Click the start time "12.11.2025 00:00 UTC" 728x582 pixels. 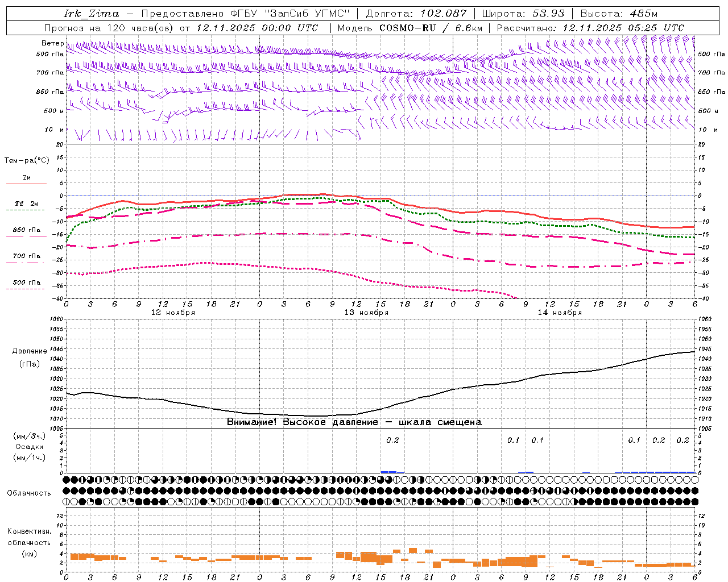(257, 28)
